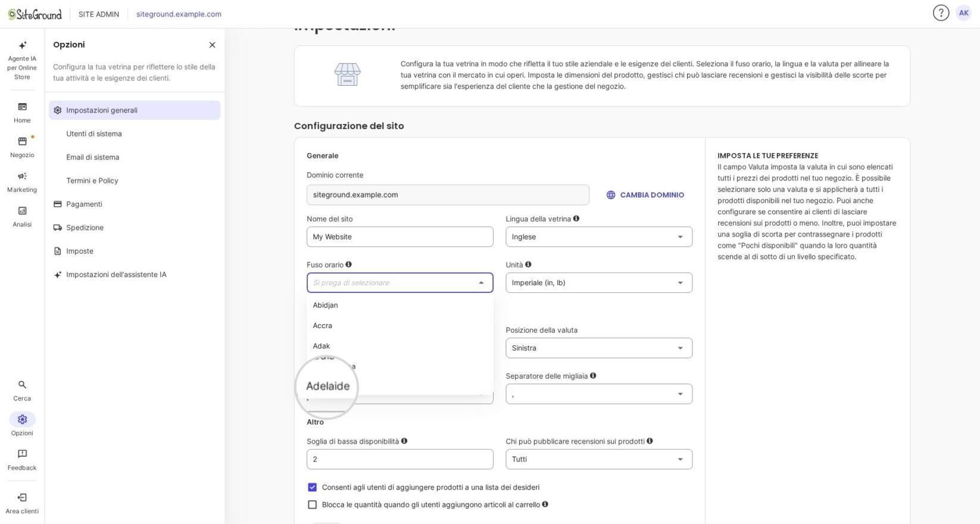Open the Opzioni gear icon
Viewport: 980px width, 524px height.
click(22, 419)
